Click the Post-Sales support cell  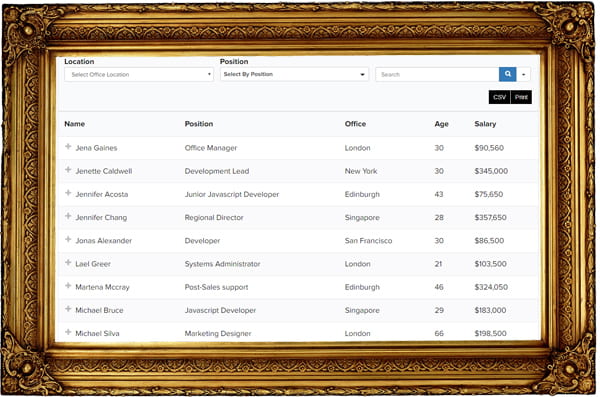pos(216,287)
